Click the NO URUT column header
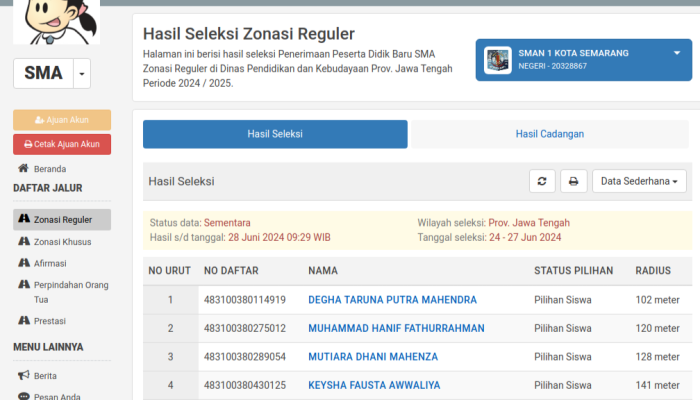This screenshot has width=700, height=400. pos(170,271)
